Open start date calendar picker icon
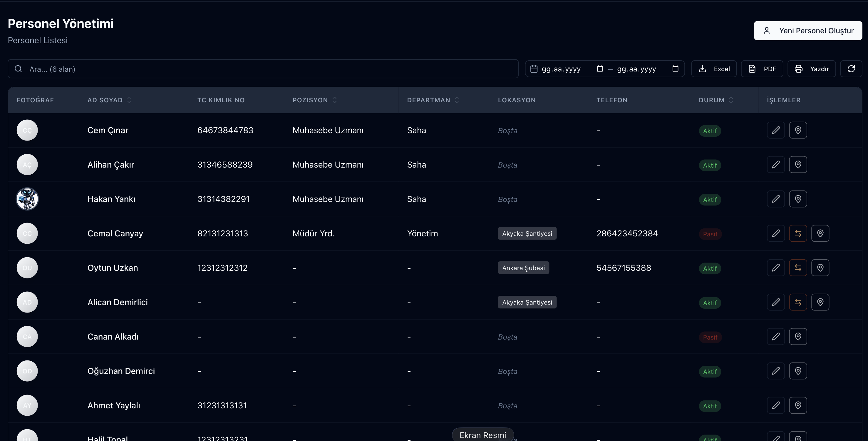Image resolution: width=868 pixels, height=441 pixels. (x=600, y=69)
